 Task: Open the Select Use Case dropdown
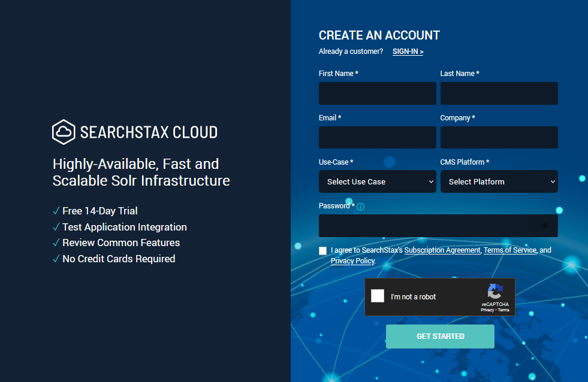coord(377,181)
